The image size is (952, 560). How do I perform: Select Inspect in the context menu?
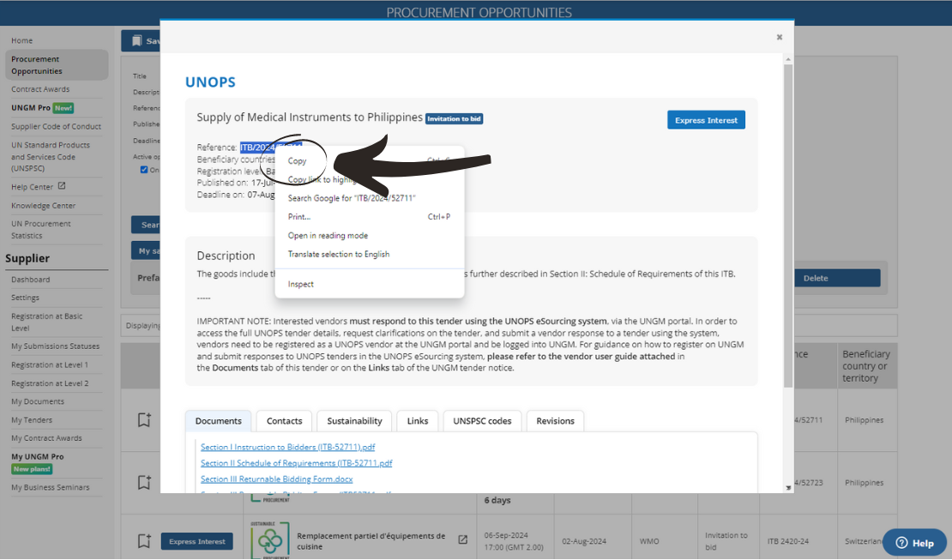[300, 284]
